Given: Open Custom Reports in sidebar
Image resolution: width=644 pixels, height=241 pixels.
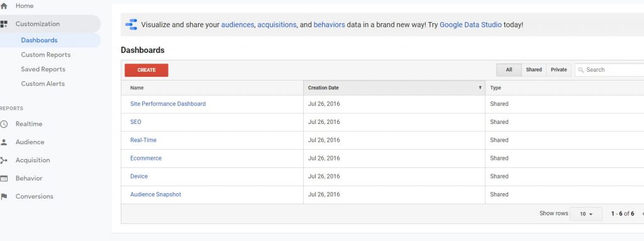Looking at the screenshot, I should (x=45, y=55).
